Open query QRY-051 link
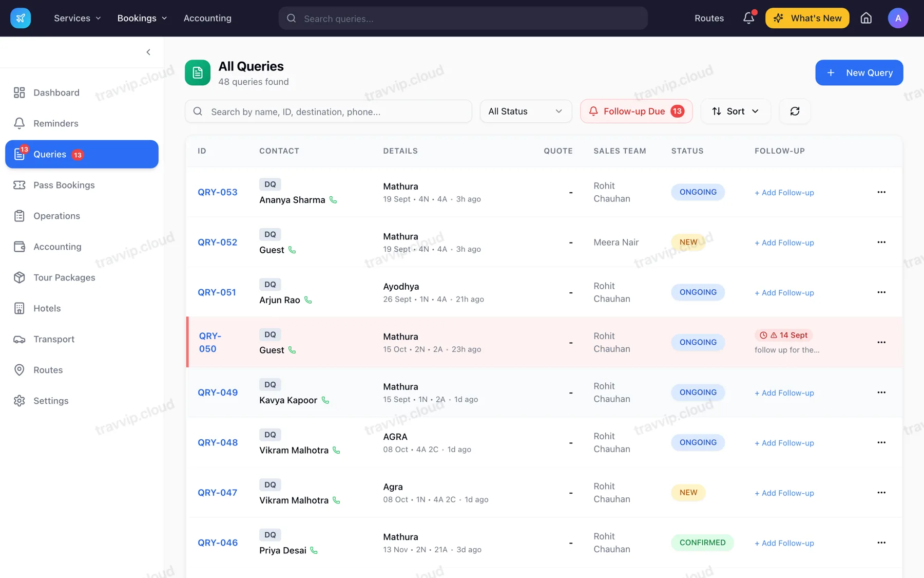 coord(217,292)
